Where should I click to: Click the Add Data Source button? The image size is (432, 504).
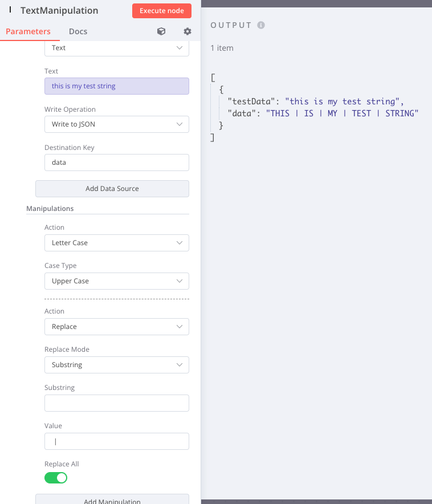coord(112,189)
